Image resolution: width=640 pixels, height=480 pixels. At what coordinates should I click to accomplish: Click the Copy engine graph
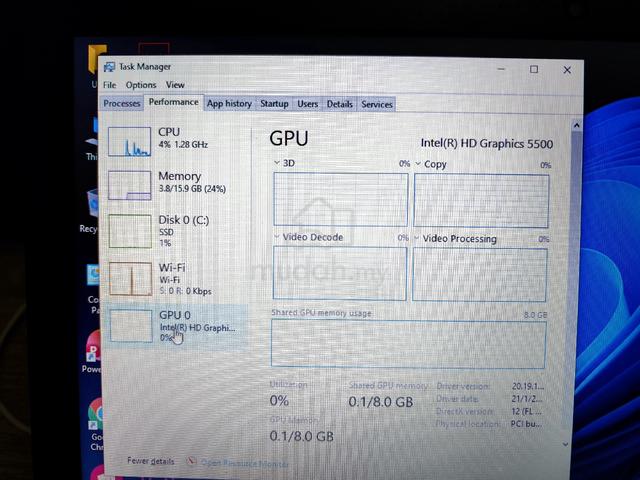(481, 200)
